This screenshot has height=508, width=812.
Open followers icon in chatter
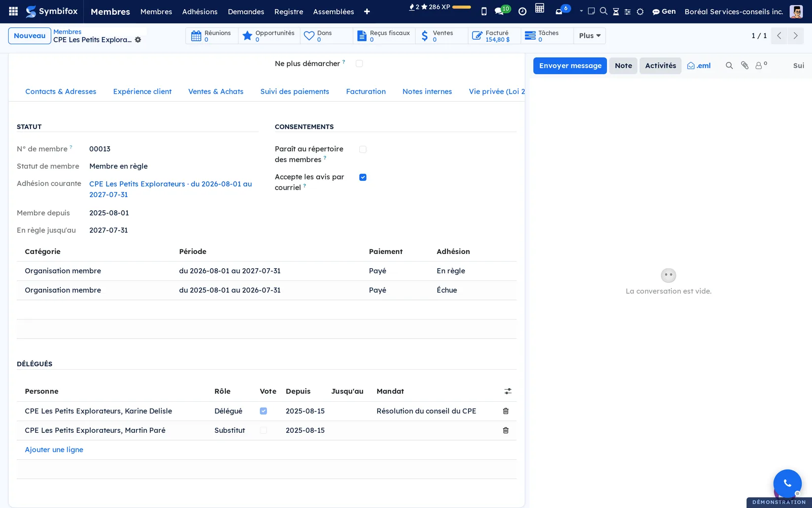[x=761, y=65]
